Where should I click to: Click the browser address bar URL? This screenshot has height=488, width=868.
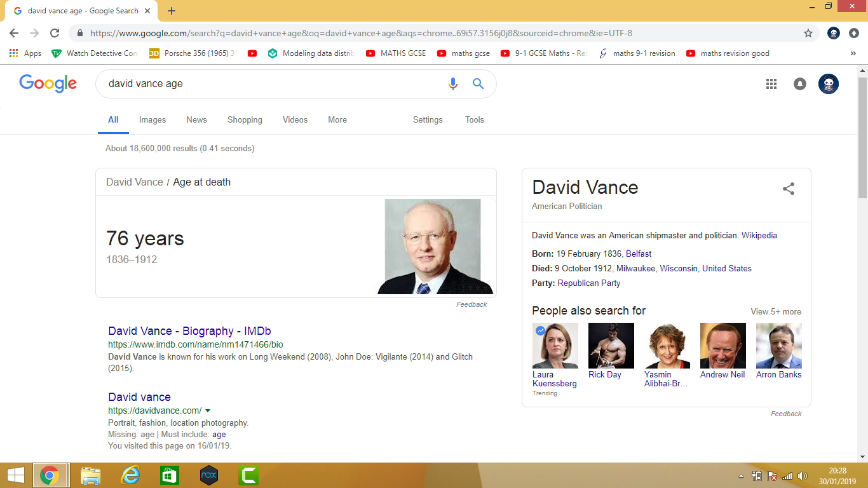click(x=361, y=33)
